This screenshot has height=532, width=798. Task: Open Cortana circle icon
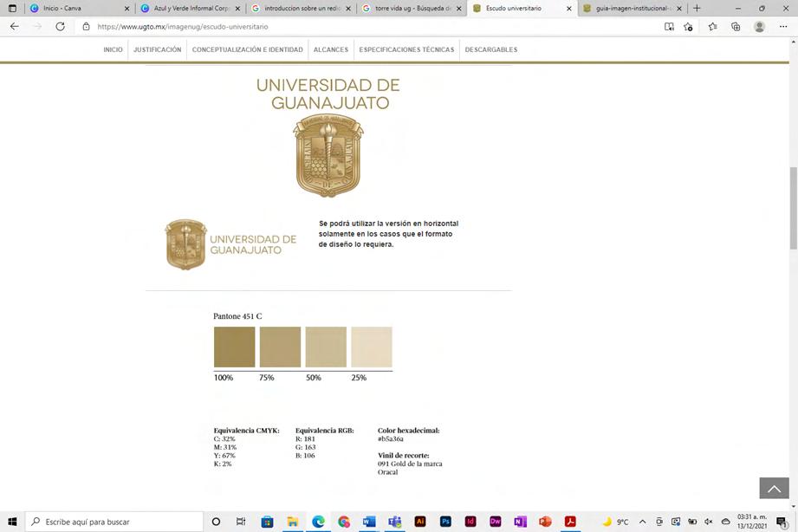(216, 522)
